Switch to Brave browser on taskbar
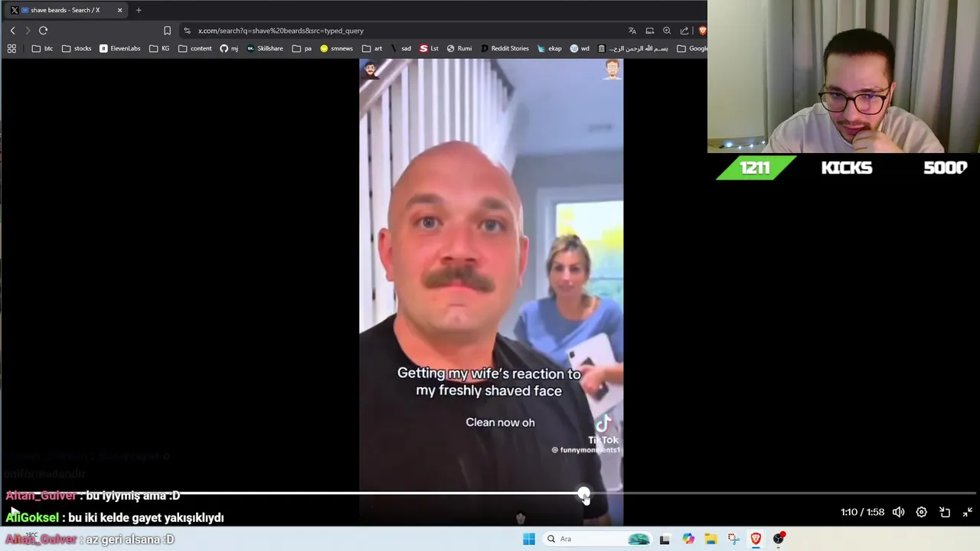 click(756, 539)
